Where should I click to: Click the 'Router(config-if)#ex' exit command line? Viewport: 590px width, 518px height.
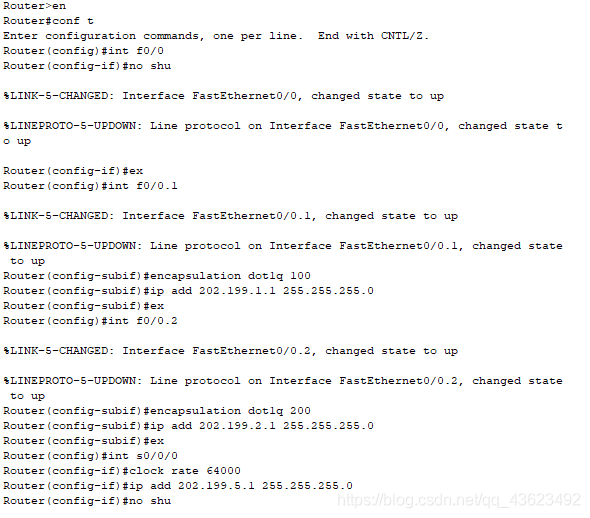click(73, 171)
